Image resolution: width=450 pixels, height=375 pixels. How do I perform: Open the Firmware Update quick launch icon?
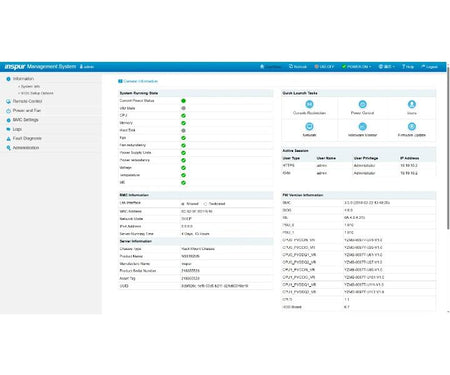[412, 126]
